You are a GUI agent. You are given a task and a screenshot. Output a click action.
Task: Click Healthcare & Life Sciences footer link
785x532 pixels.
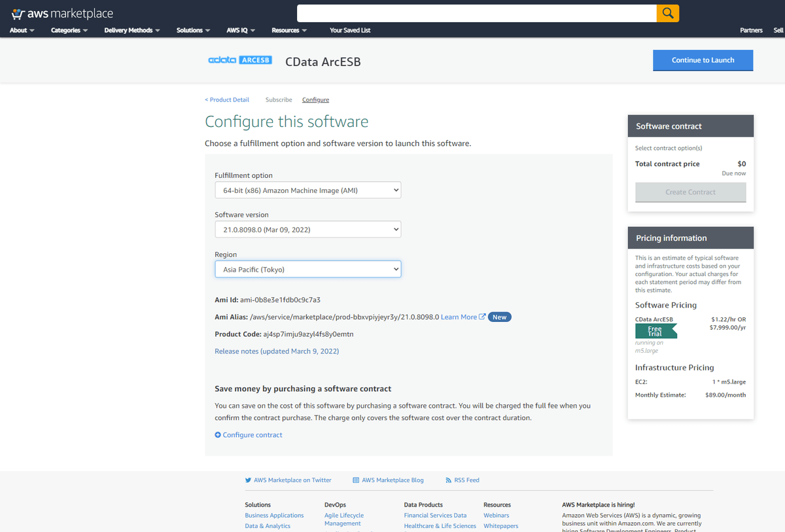point(440,526)
